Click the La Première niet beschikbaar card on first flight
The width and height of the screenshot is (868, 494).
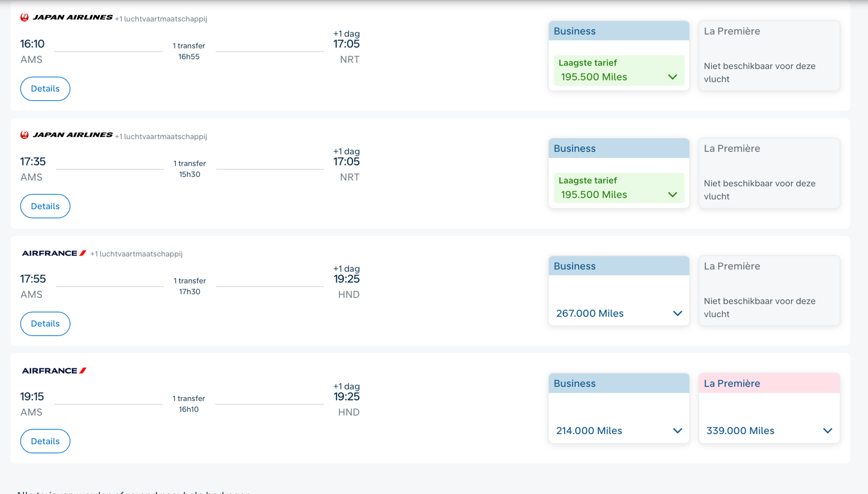(769, 55)
